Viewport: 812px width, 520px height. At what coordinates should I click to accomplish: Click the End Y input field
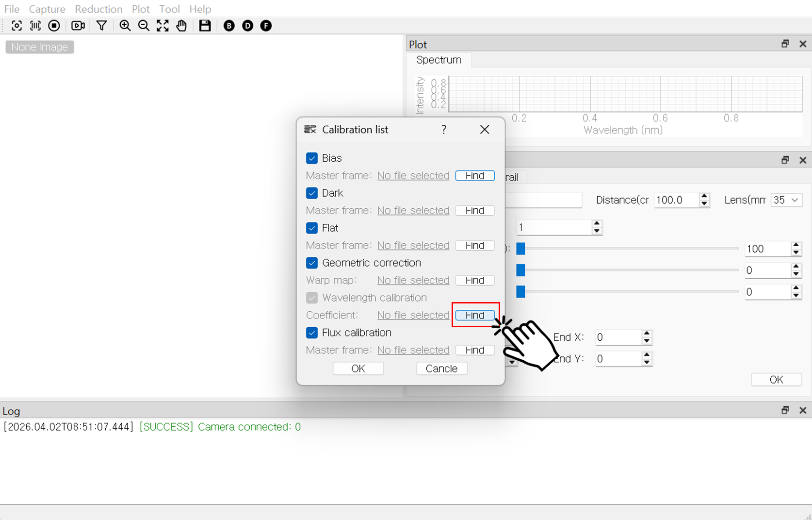click(618, 359)
